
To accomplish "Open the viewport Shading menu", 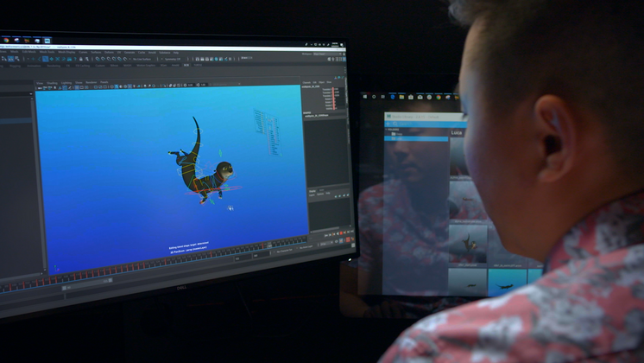I will pyautogui.click(x=52, y=83).
